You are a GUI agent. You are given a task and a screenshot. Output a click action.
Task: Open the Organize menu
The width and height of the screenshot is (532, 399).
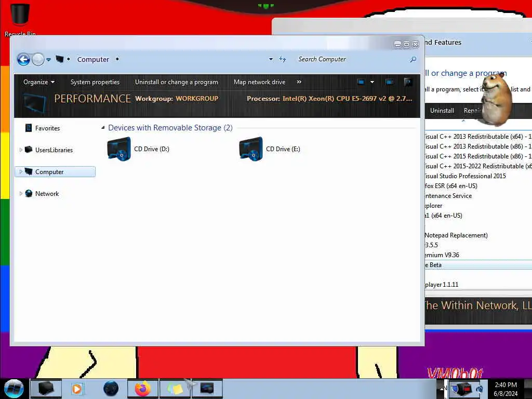(38, 82)
